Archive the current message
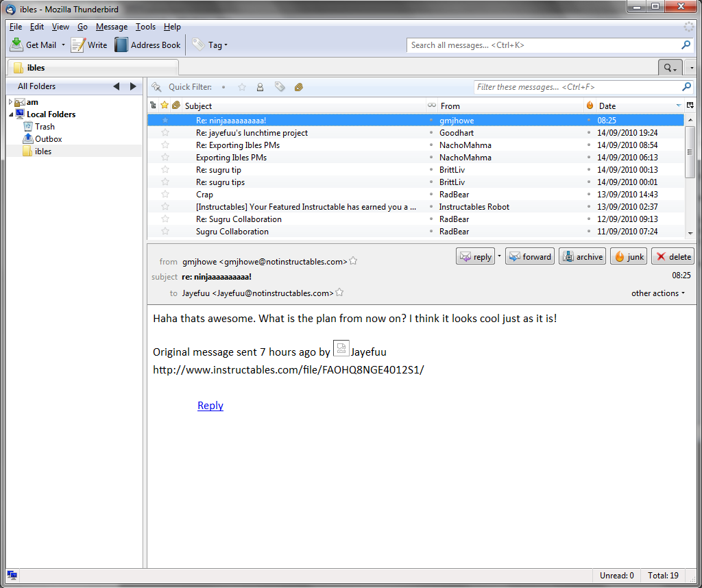702x588 pixels. 582,256
